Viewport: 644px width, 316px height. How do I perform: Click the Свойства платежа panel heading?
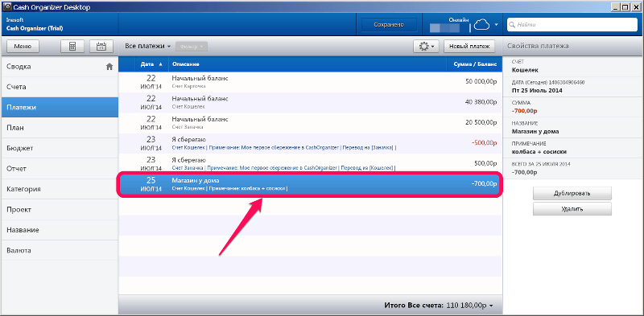[x=538, y=47]
